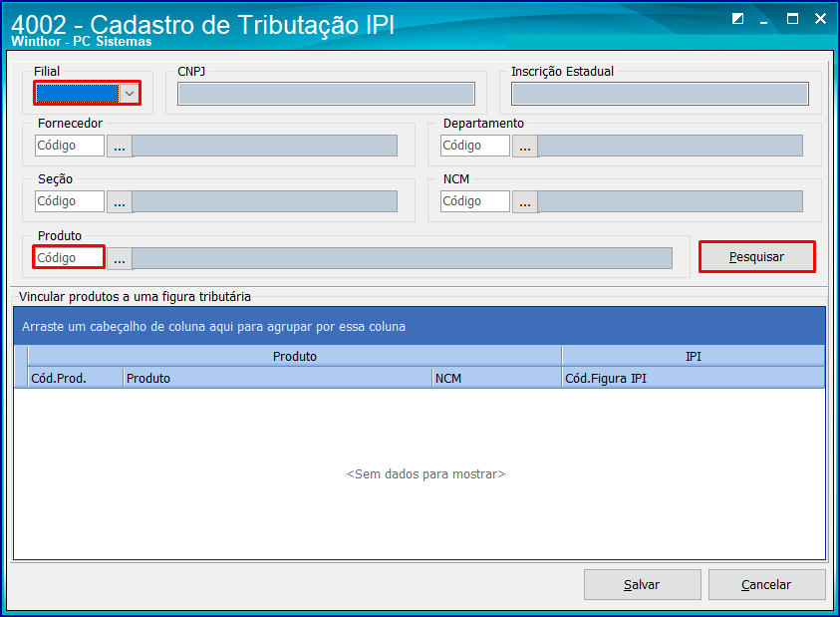Focus the NCM Código input
This screenshot has width=840, height=617.
point(475,201)
